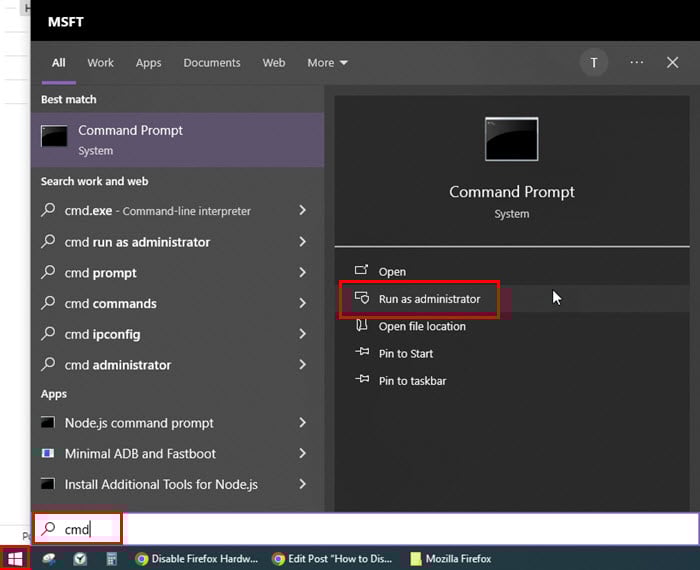Expand the More filter dropdown
Screen dimensions: 700x570
pyautogui.click(x=327, y=63)
